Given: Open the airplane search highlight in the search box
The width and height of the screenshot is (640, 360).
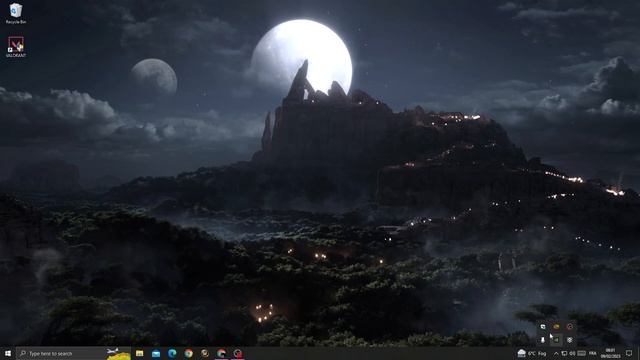Looking at the screenshot, I should click(118, 353).
